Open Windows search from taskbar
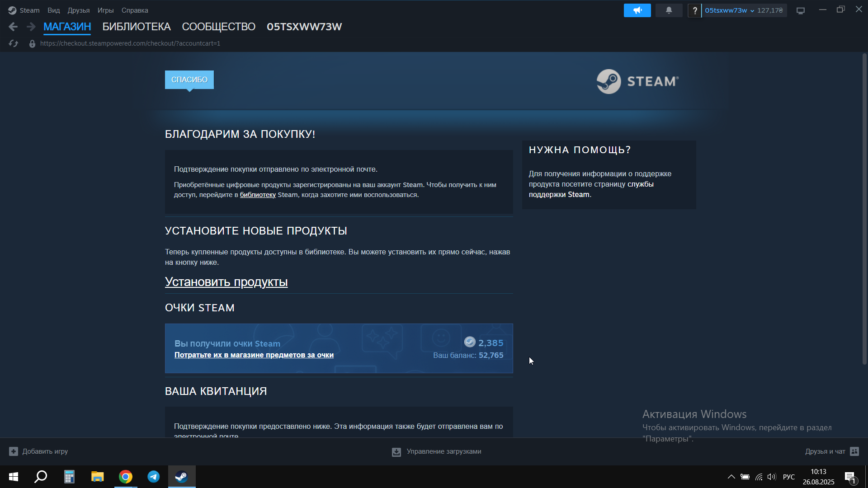Viewport: 868px width, 488px height. click(41, 477)
